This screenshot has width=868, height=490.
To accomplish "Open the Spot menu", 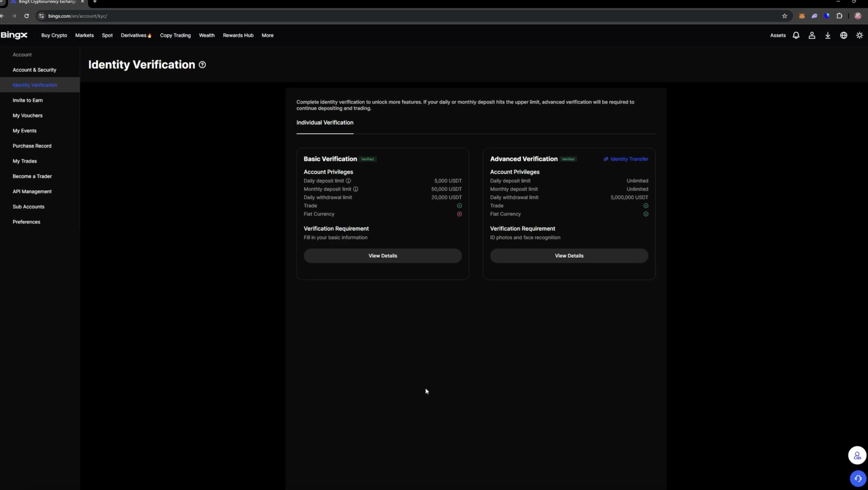I will point(107,35).
